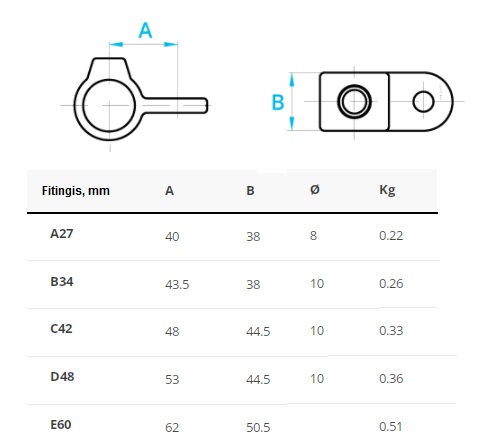Click the Ø diameter column header
This screenshot has width=483, height=444.
(315, 190)
